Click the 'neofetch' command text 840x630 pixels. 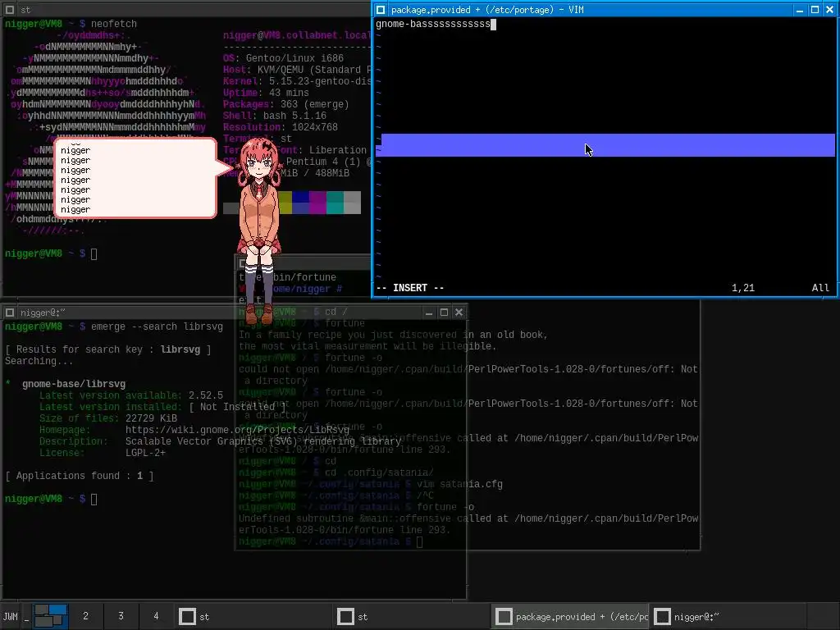[113, 24]
